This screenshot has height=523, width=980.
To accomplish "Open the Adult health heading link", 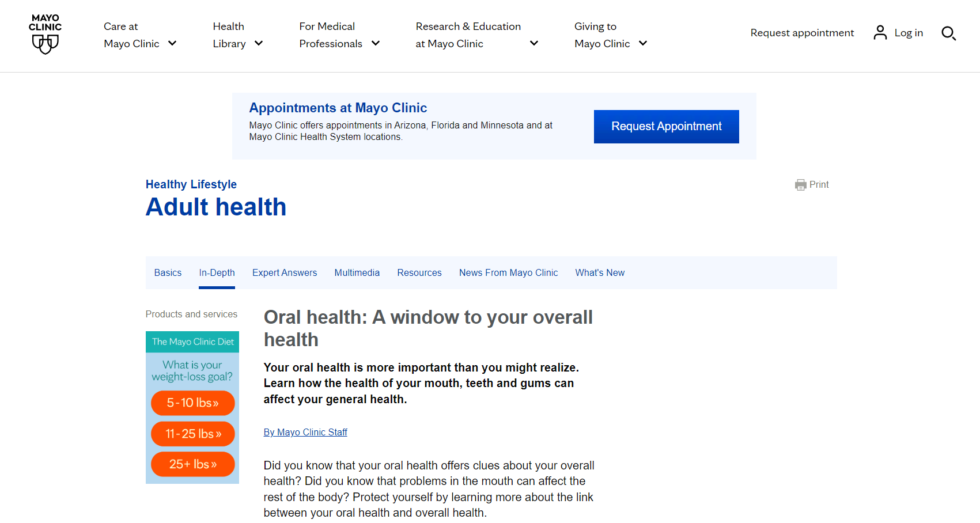I will (216, 207).
